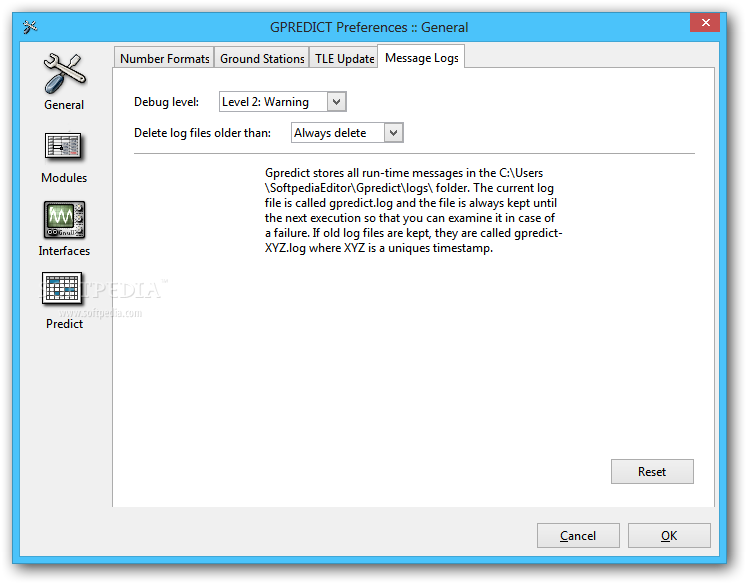Viewport: 747px width, 584px height.
Task: Click the 'Delete log files older than:' label
Action: click(x=202, y=133)
